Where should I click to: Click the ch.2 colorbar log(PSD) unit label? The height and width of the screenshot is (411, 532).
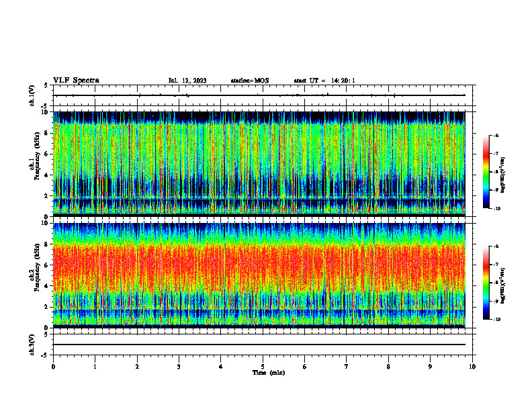point(503,285)
